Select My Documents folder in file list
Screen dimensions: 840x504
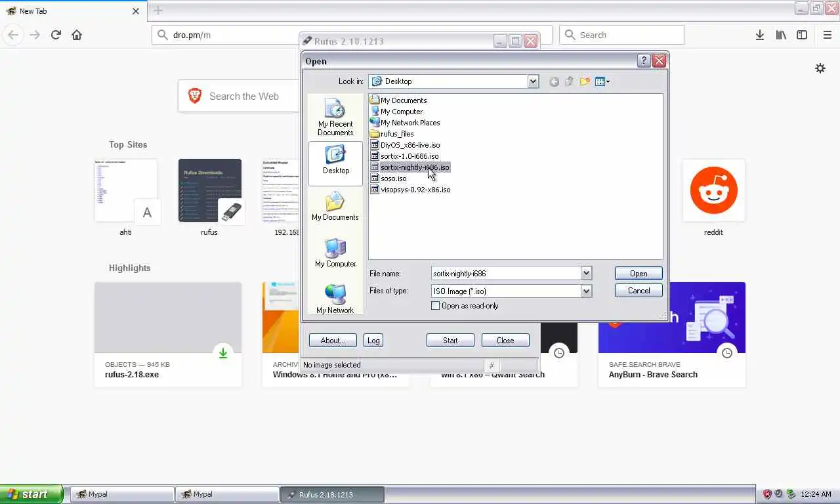pyautogui.click(x=398, y=100)
